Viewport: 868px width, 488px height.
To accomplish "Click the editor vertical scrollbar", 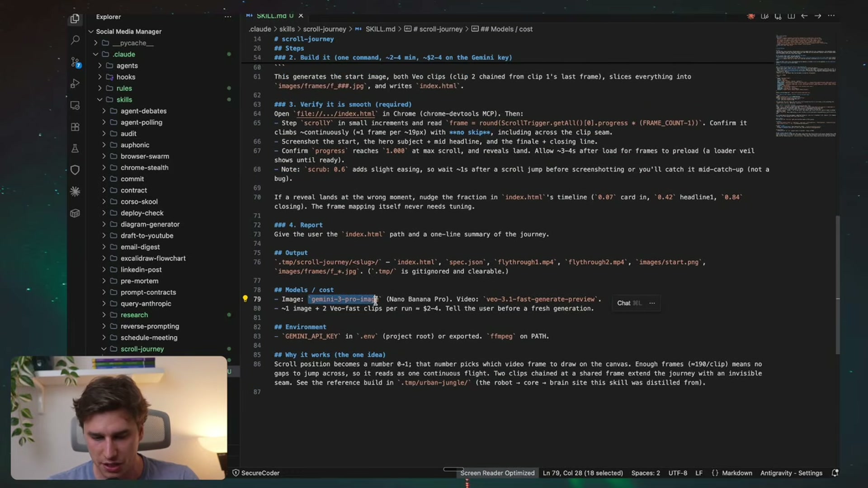I will [x=837, y=285].
